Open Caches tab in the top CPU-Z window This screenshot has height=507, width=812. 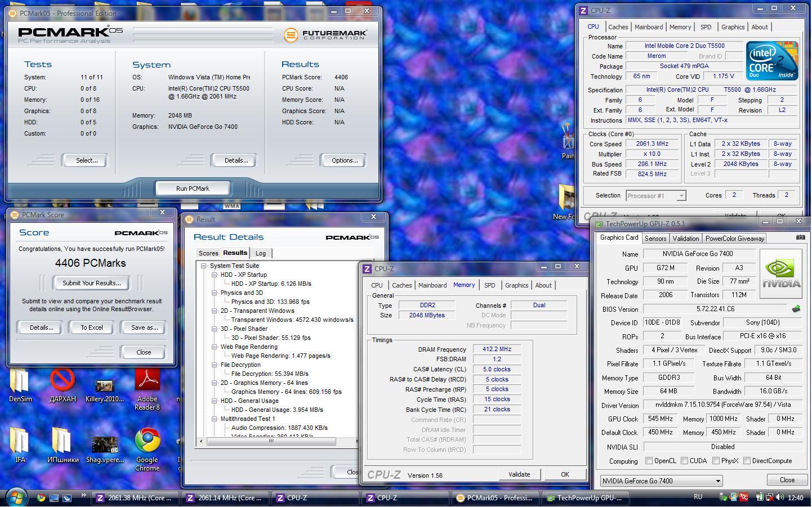coord(618,27)
